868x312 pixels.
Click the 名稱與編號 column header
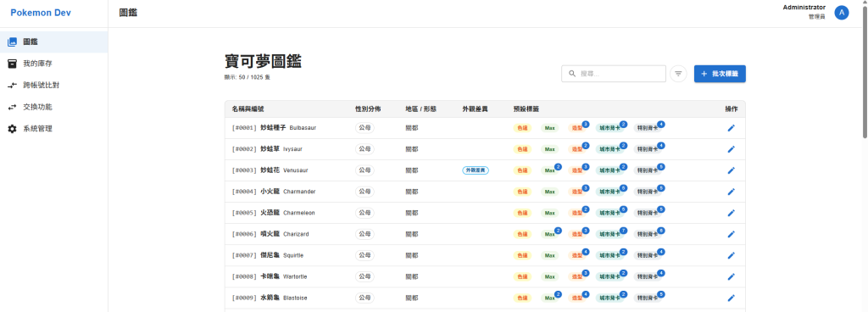click(248, 109)
